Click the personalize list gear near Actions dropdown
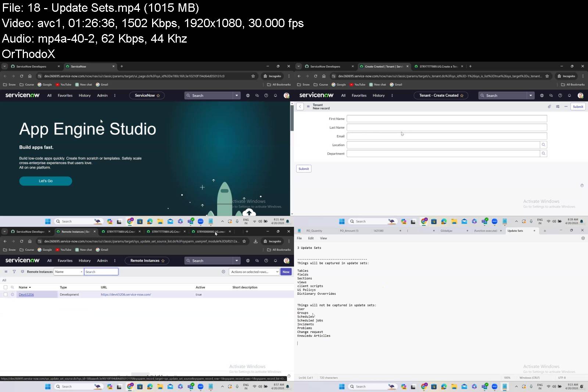The height and width of the screenshot is (392, 588). [x=223, y=272]
